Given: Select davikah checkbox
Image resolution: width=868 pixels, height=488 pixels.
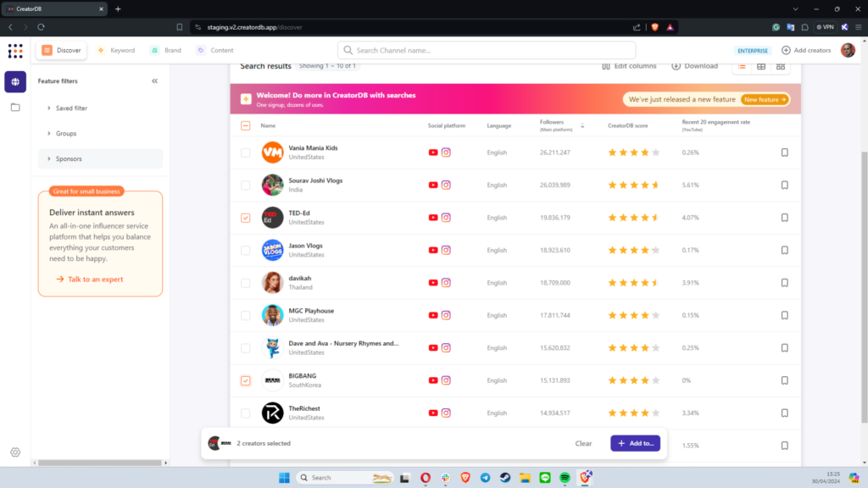Looking at the screenshot, I should click(x=245, y=283).
